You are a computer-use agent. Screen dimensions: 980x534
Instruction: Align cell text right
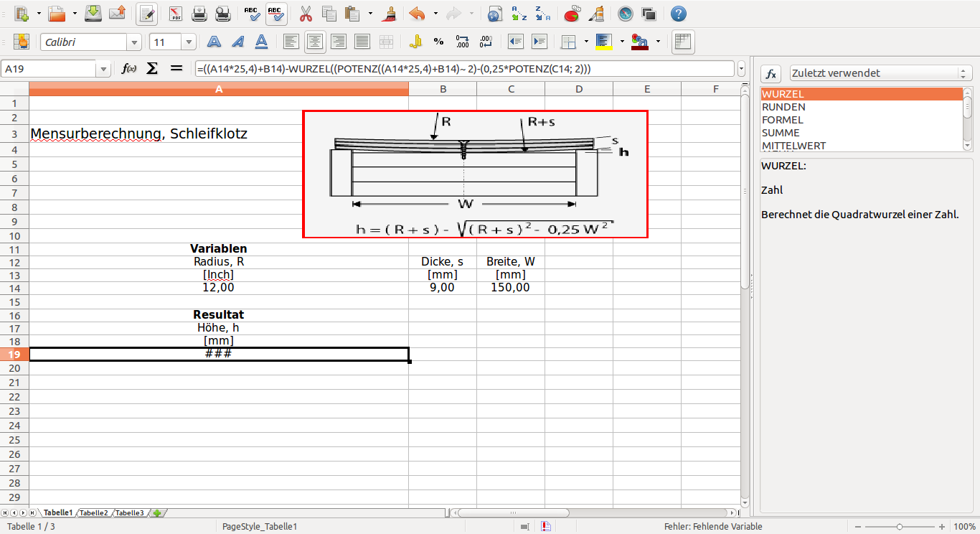(x=338, y=42)
